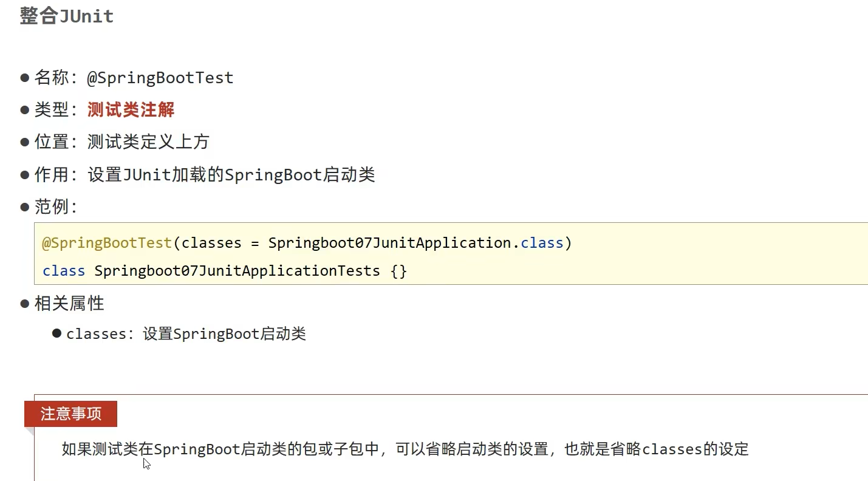Click the red "注意事项" label

click(x=71, y=414)
